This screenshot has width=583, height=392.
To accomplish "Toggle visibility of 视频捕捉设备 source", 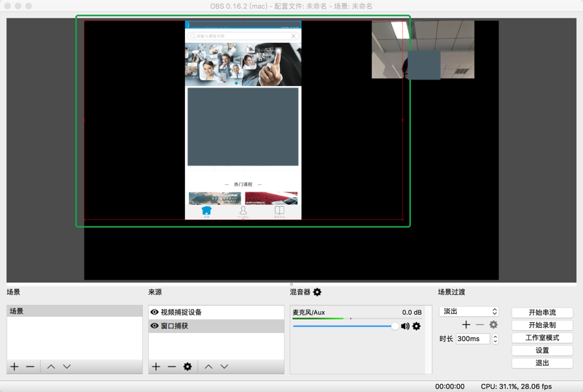I will (154, 312).
